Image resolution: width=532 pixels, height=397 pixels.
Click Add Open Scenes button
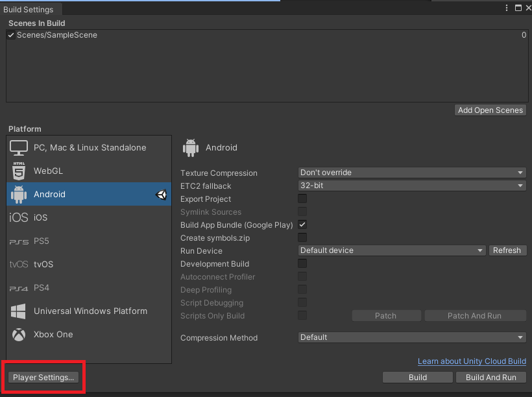point(490,110)
